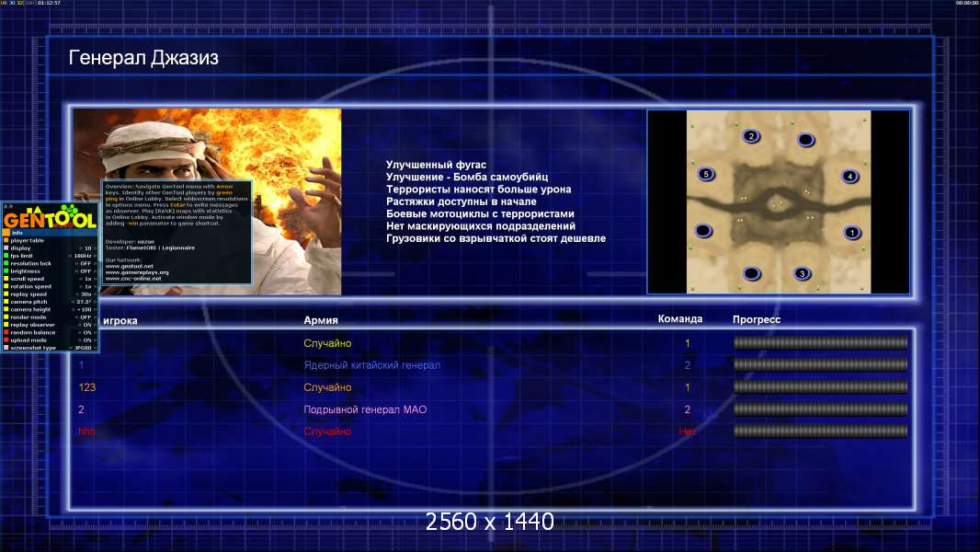
Task: Open the www.gamereplays.org link
Action: [x=137, y=272]
